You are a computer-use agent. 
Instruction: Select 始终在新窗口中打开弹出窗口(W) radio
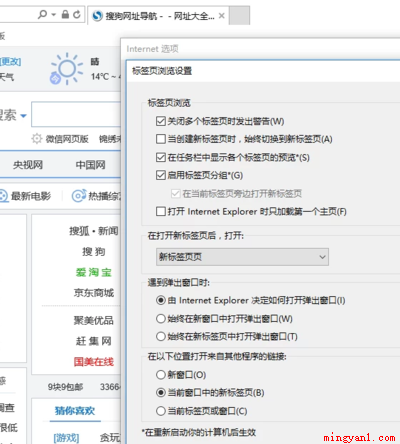click(161, 319)
